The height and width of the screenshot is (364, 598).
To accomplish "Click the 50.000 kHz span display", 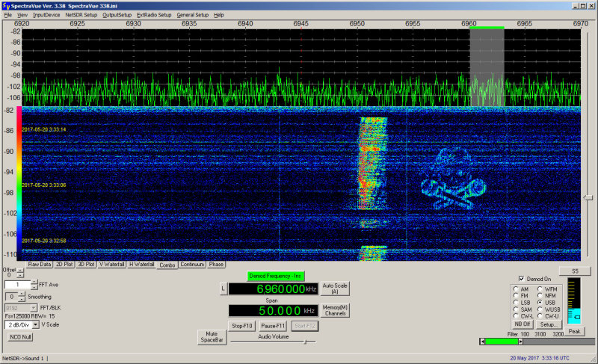I will pyautogui.click(x=273, y=311).
